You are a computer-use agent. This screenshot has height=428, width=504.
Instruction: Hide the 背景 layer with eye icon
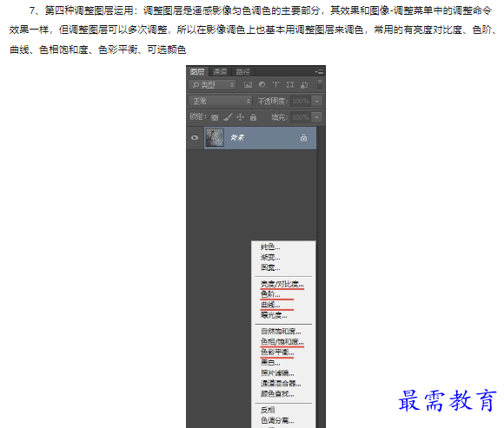pos(195,137)
